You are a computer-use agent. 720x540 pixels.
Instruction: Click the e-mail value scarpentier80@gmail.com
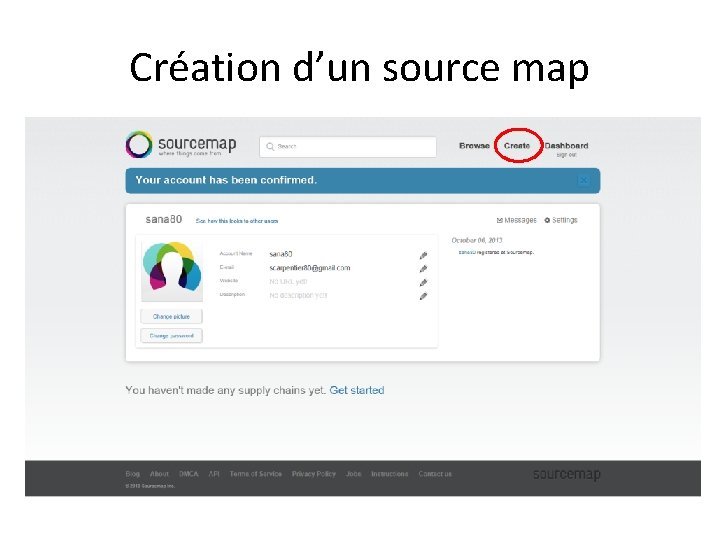(310, 268)
